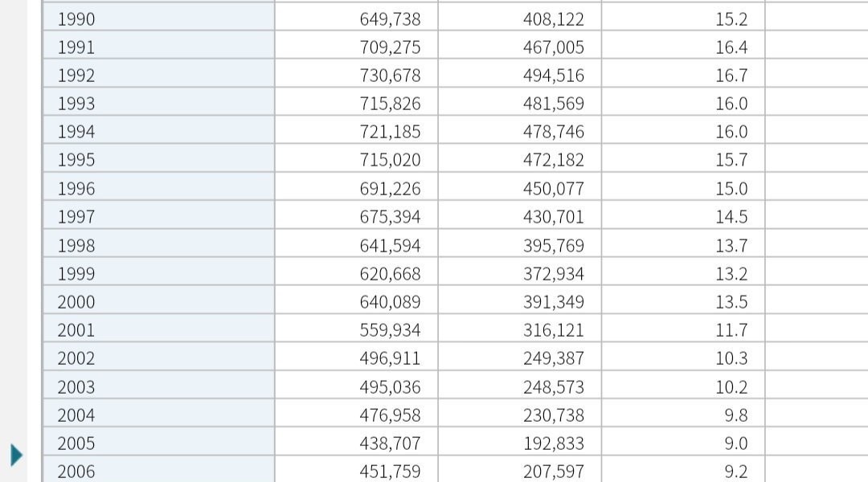Click the blue arrow beside the 2005 row

(x=15, y=456)
